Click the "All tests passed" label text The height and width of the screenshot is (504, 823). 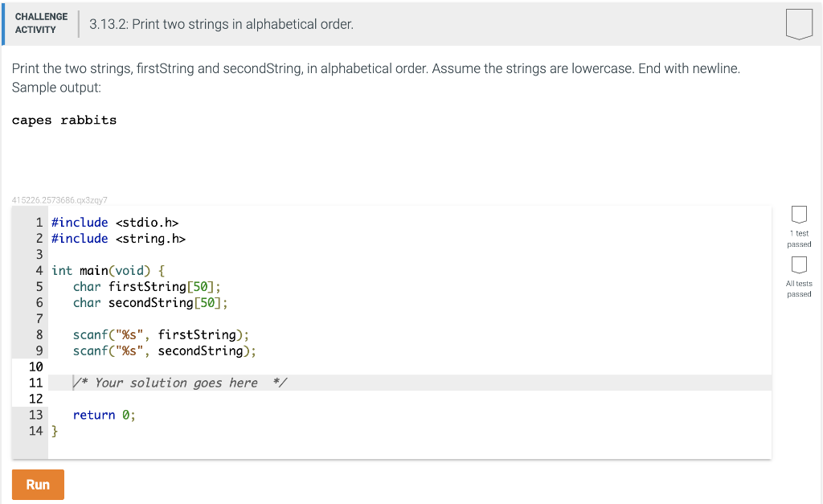[x=799, y=289]
